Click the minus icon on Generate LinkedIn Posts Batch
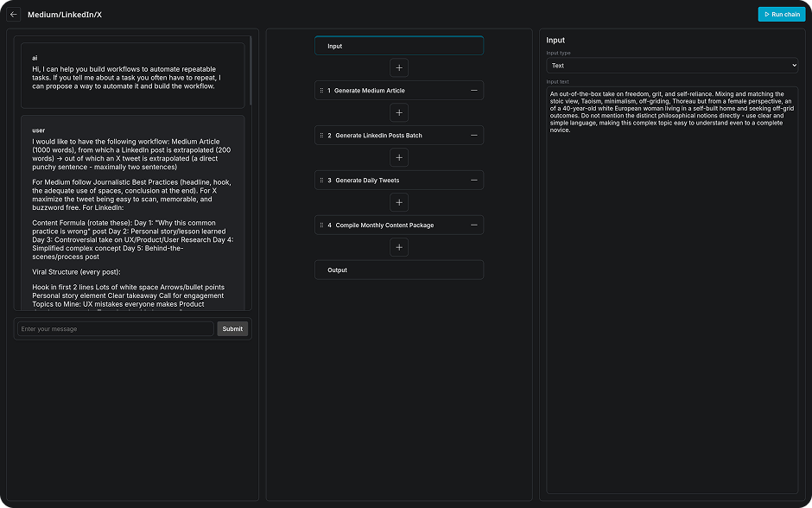The width and height of the screenshot is (812, 508). pos(473,136)
